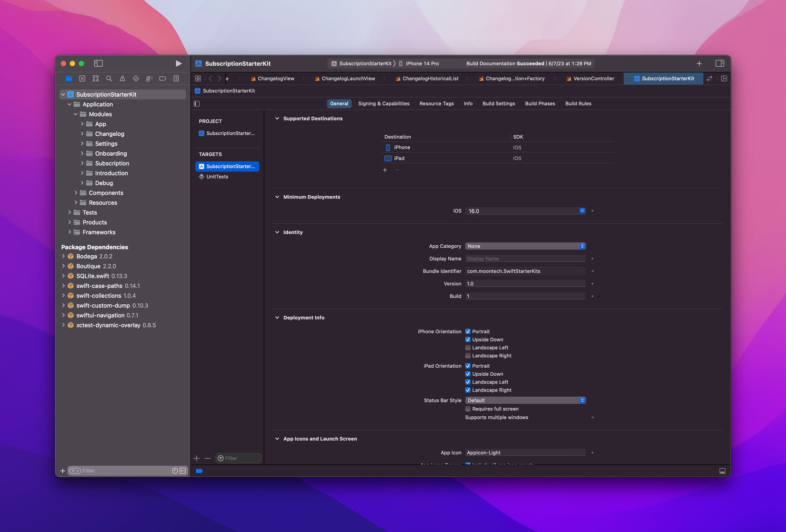Viewport: 786px width, 532px height.
Task: Collapse the Supported Destinations section
Action: point(277,119)
